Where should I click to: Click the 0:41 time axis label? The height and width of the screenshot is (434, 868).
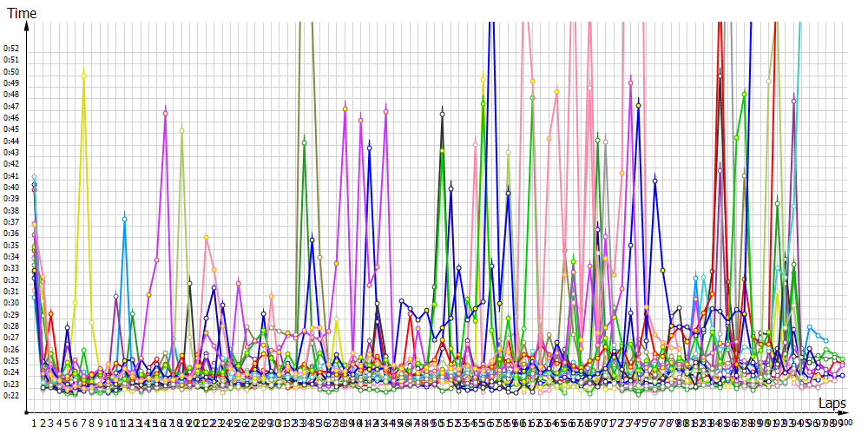tap(11, 175)
